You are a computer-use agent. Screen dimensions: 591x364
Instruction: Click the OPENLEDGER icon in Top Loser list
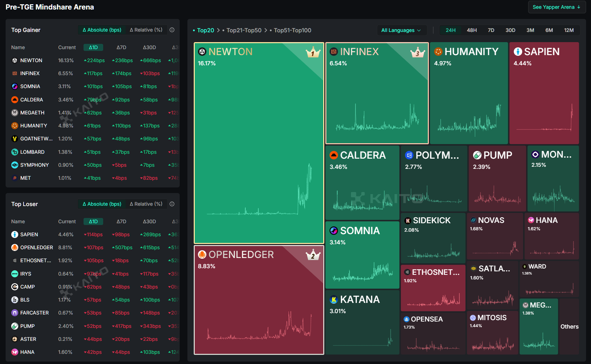(x=15, y=247)
